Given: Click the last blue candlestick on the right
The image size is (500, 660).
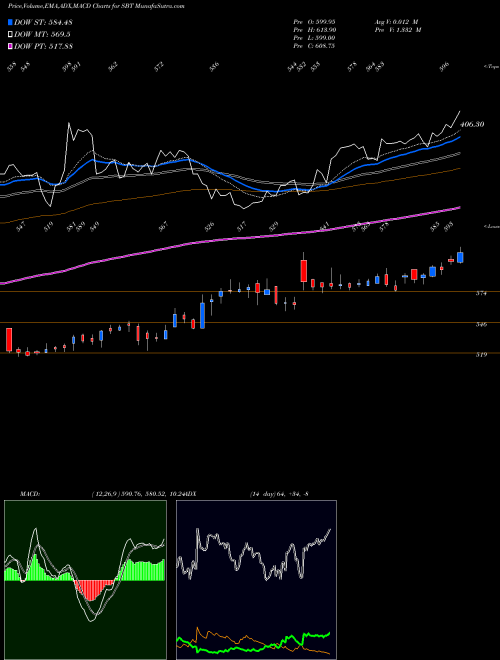Looking at the screenshot, I should 460,257.
